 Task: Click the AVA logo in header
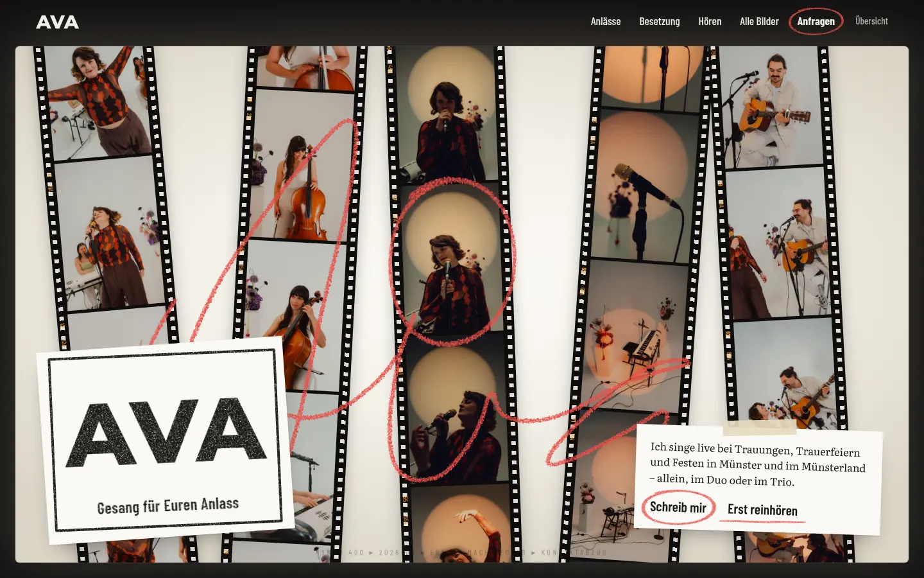[57, 22]
